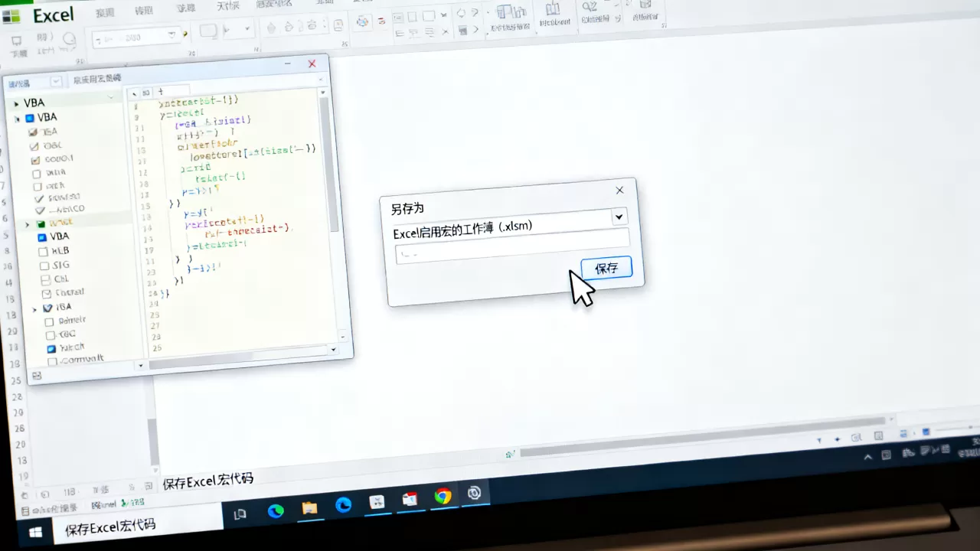Click the Excel logo icon in title bar
Image resolution: width=980 pixels, height=551 pixels.
click(11, 16)
